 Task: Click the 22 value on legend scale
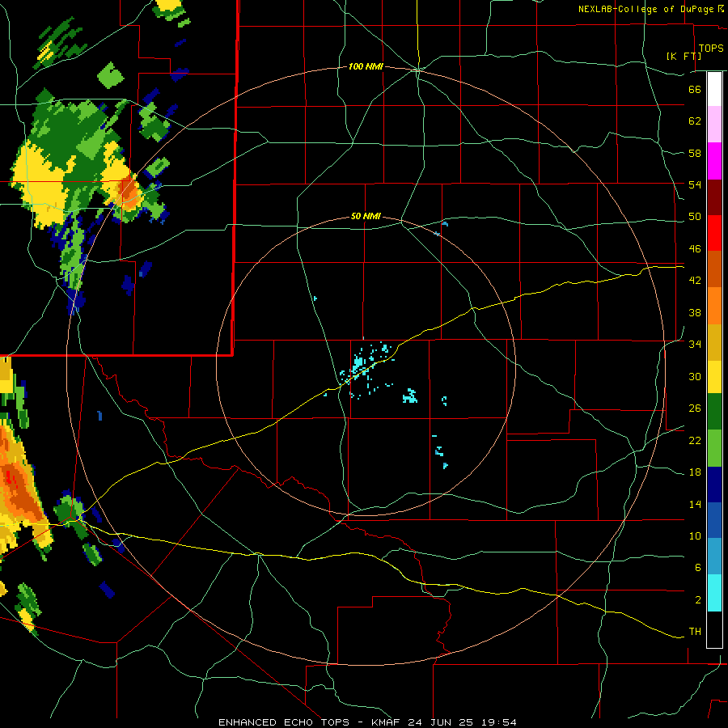[695, 440]
